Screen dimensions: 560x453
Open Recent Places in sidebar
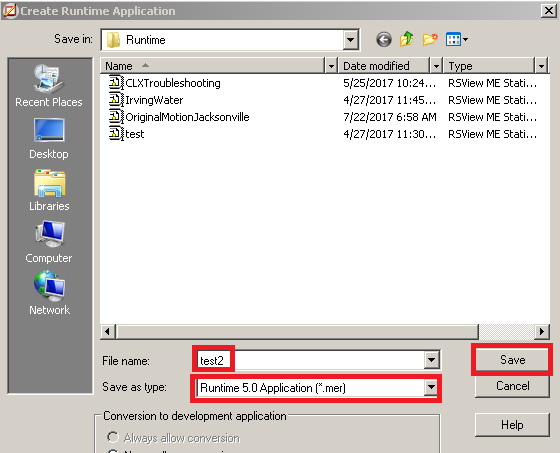coord(49,86)
